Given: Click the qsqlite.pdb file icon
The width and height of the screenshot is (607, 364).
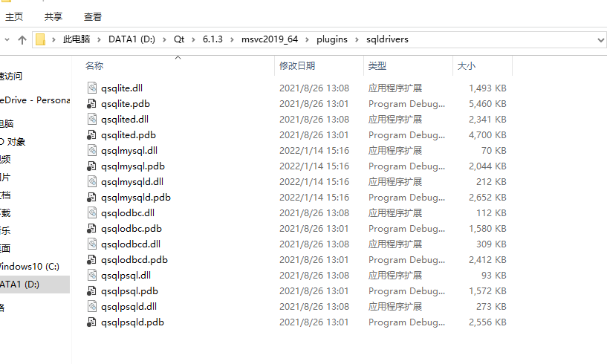Looking at the screenshot, I should (x=91, y=104).
